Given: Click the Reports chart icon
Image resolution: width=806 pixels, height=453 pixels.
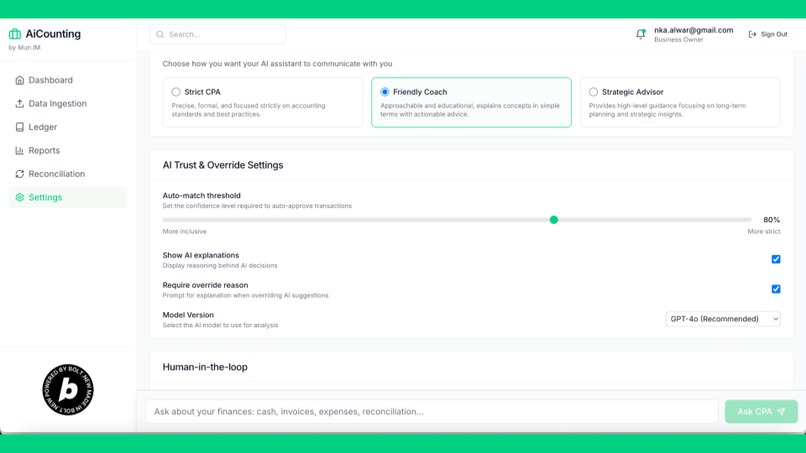Looking at the screenshot, I should click(20, 151).
